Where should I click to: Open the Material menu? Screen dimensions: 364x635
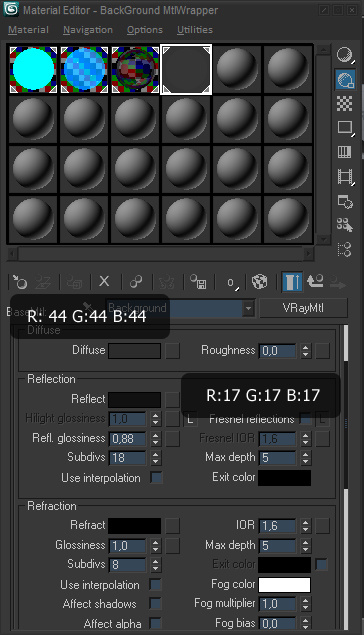[28, 30]
